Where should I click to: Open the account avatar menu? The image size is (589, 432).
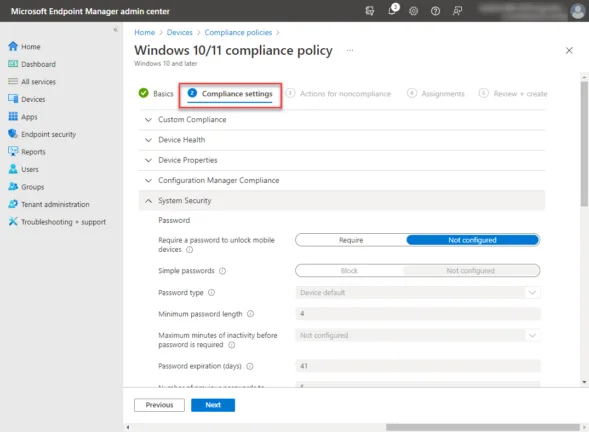point(577,11)
